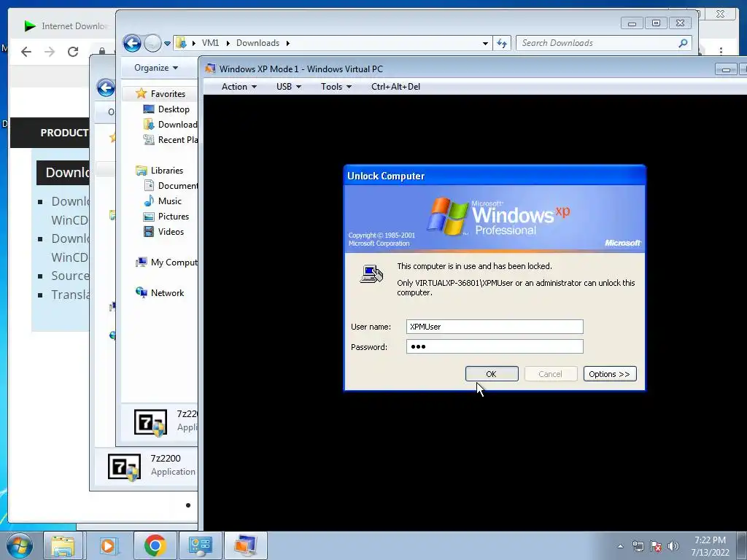The image size is (747, 560).
Task: Maximize the front Explorer window
Action: pos(656,23)
